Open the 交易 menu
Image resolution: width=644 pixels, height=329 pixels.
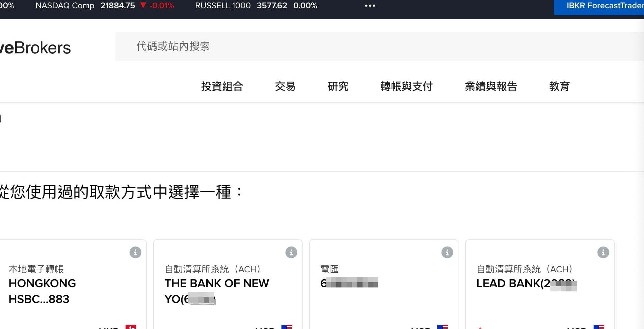click(285, 86)
